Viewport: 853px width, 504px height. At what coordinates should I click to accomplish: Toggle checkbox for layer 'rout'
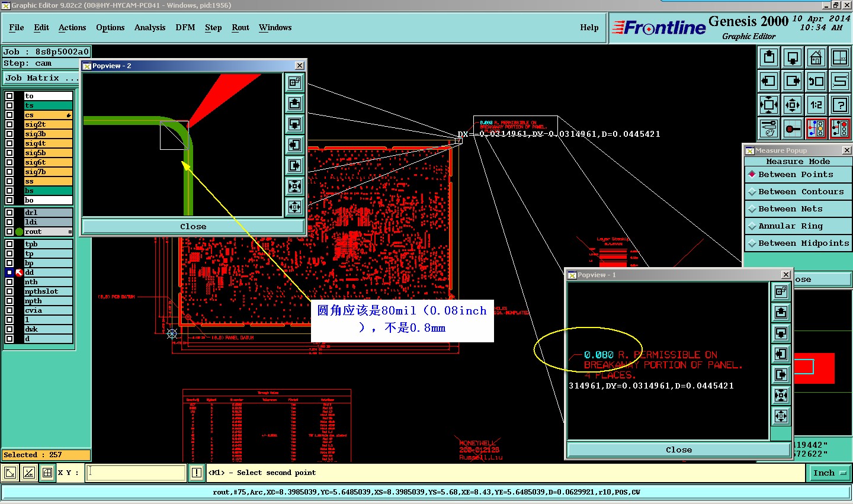9,232
